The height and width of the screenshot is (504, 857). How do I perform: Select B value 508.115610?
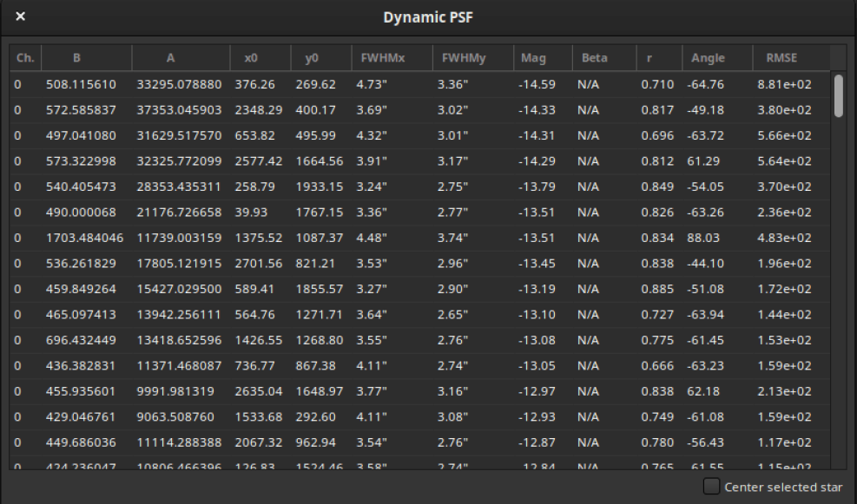coord(81,84)
